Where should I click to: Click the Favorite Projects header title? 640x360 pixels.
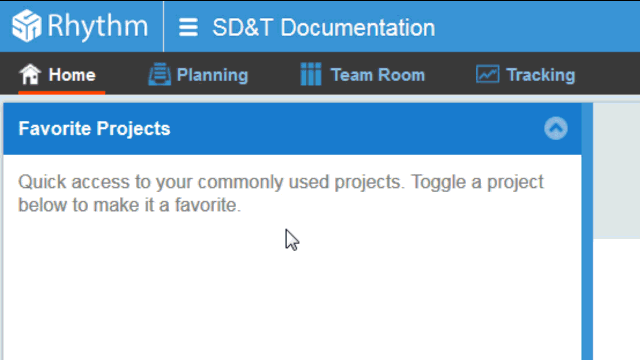pyautogui.click(x=94, y=129)
